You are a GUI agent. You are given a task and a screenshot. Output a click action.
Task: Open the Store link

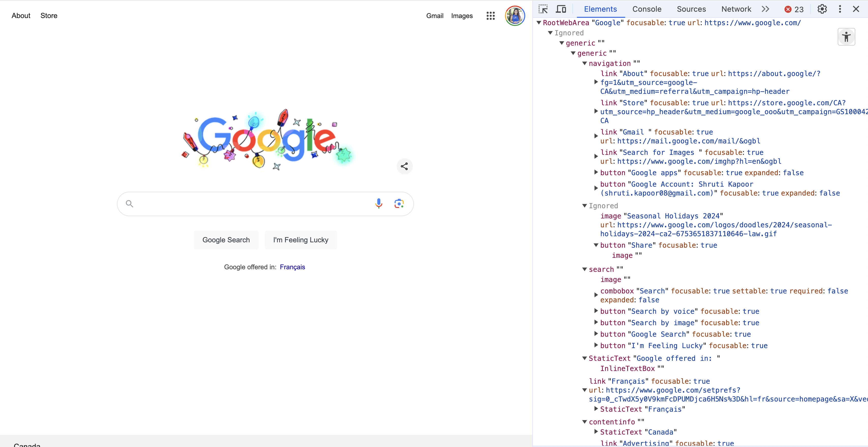49,16
